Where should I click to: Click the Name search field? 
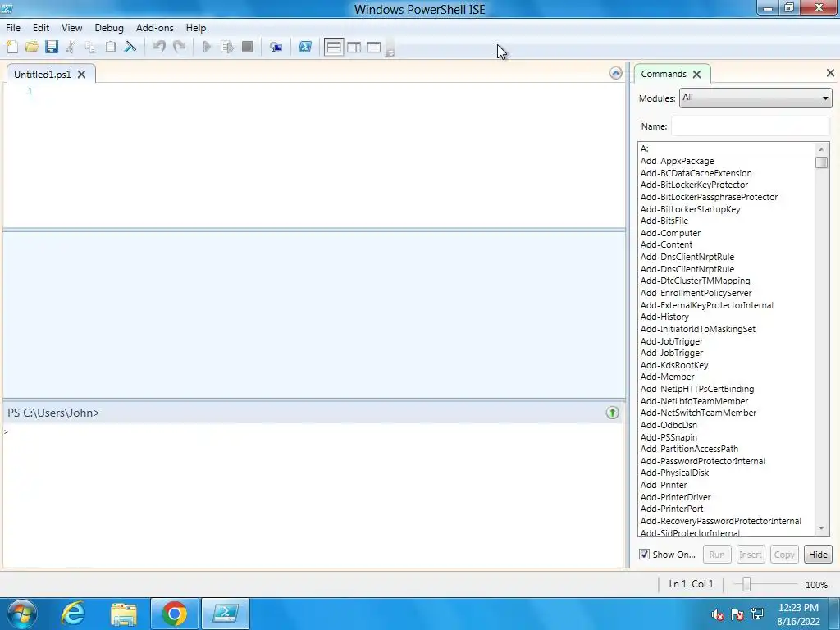(x=750, y=126)
